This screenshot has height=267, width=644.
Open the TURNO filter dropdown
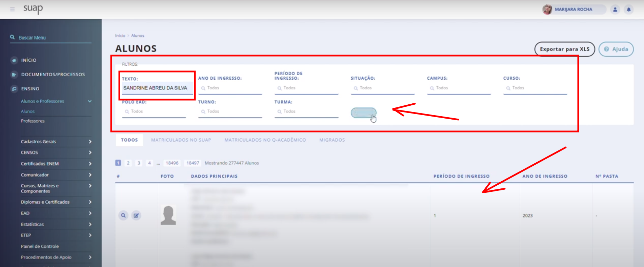(230, 111)
